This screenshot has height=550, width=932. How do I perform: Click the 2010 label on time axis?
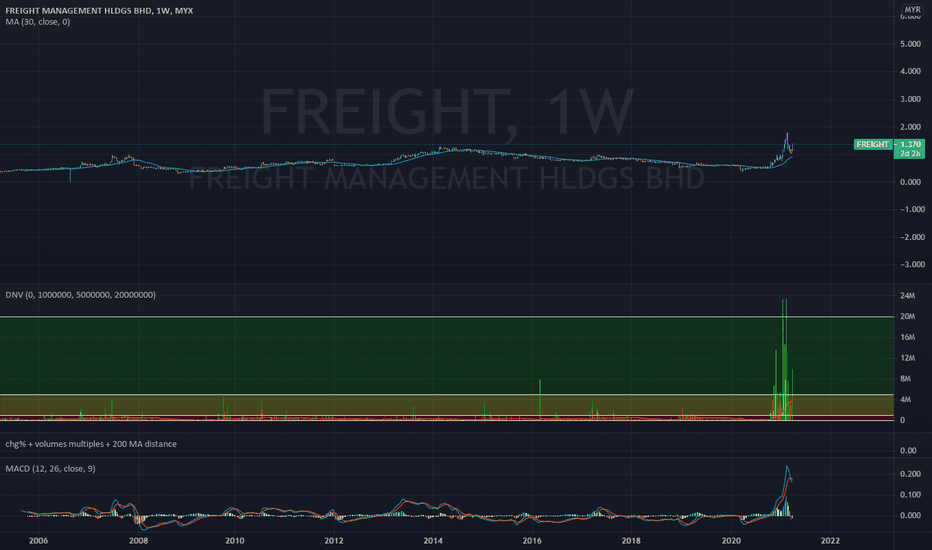click(x=235, y=540)
